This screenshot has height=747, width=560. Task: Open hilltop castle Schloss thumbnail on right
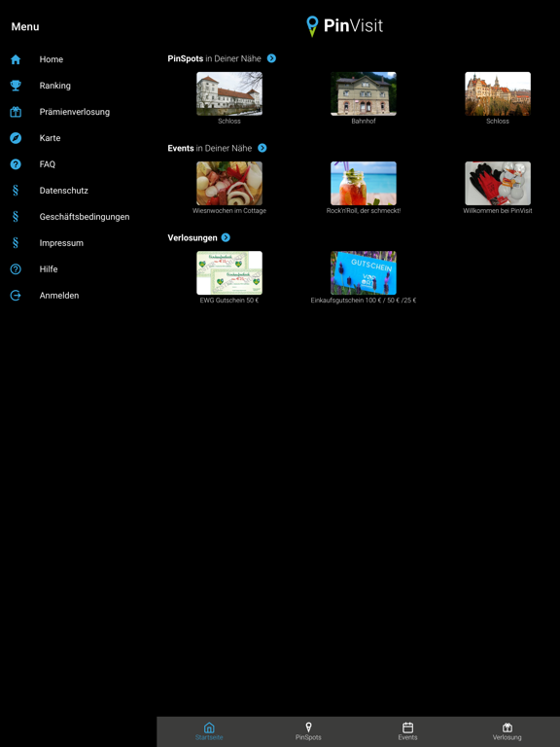[x=498, y=93]
